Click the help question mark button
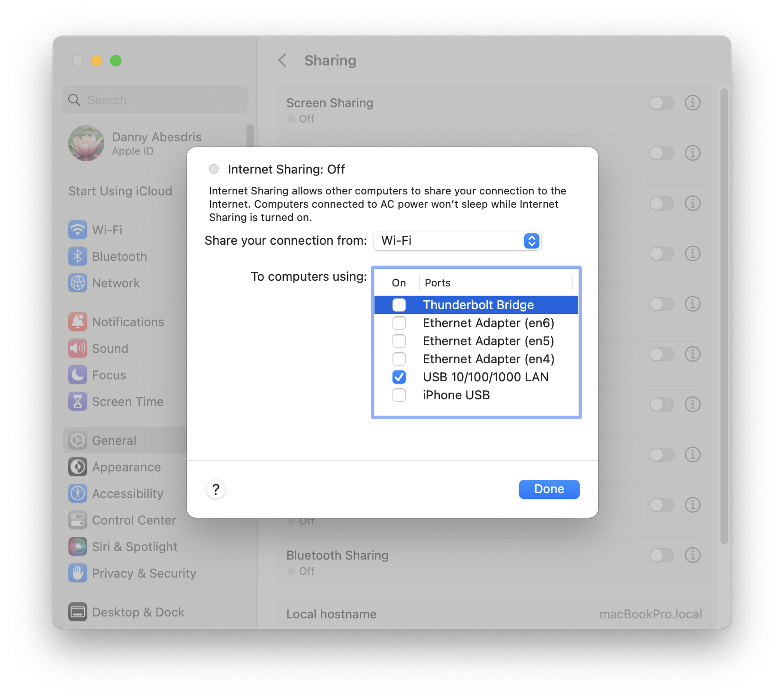Screen dimensions: 784x699 coord(216,489)
